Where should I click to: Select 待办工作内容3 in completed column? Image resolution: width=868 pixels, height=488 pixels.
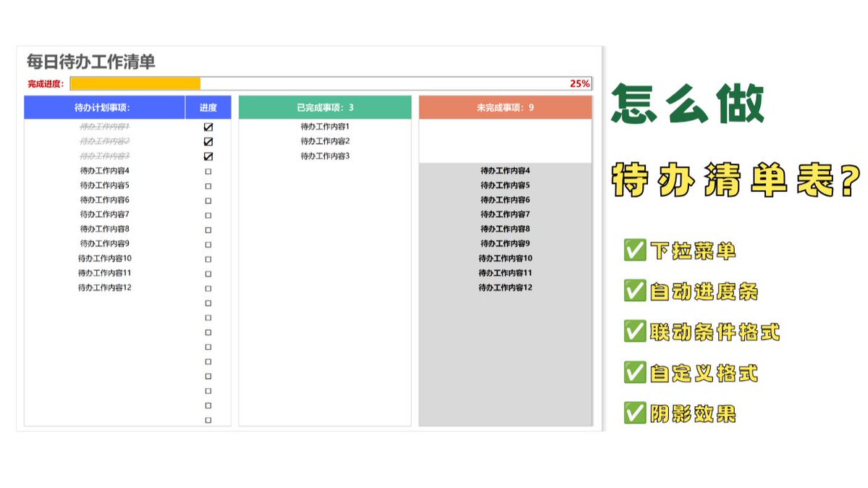click(325, 156)
